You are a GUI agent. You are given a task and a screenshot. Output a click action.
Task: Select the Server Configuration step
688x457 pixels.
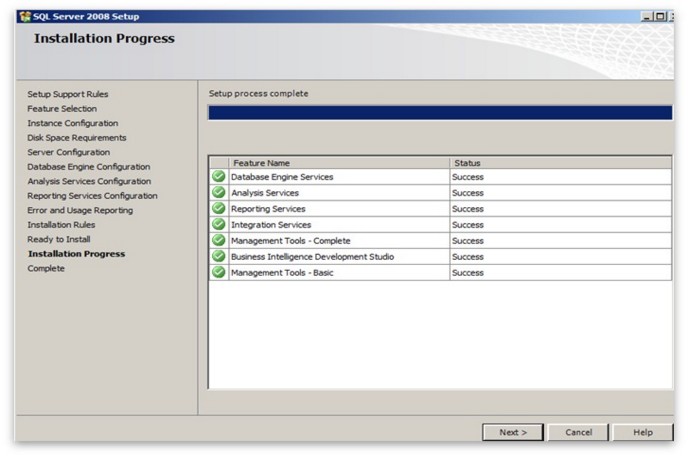tap(68, 152)
